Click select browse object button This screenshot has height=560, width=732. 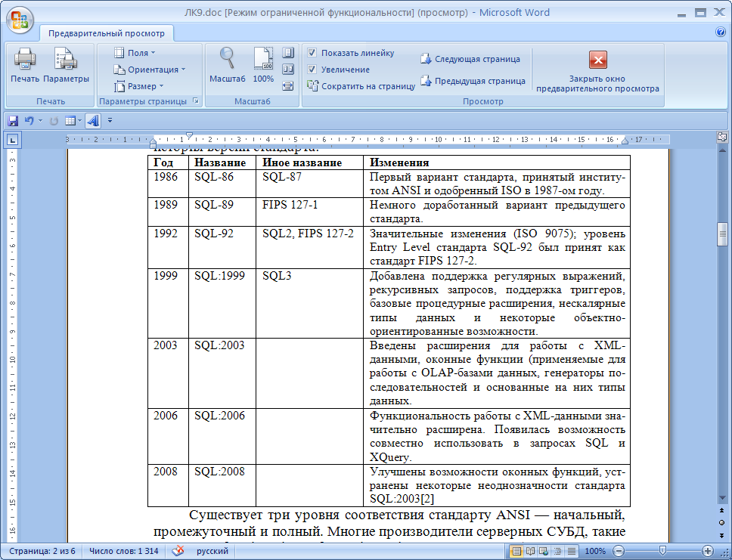pos(721,523)
